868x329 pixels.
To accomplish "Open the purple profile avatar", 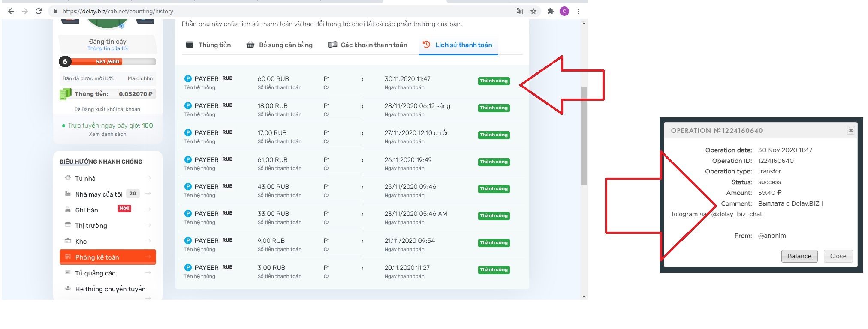I will coord(564,12).
